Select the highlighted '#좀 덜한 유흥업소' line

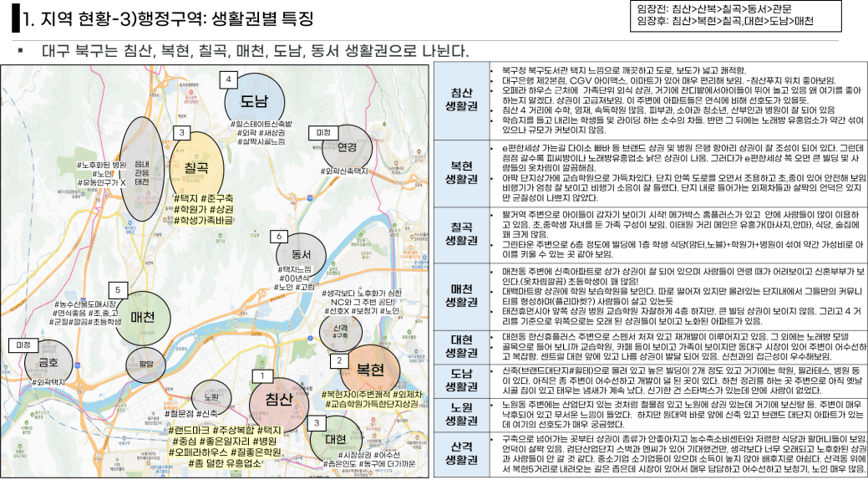226,463
